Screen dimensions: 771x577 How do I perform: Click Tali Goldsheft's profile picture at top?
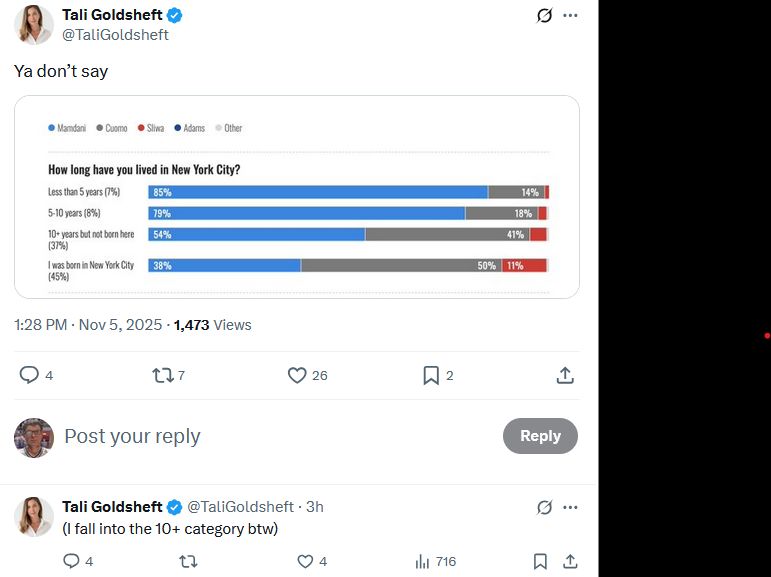[x=34, y=25]
